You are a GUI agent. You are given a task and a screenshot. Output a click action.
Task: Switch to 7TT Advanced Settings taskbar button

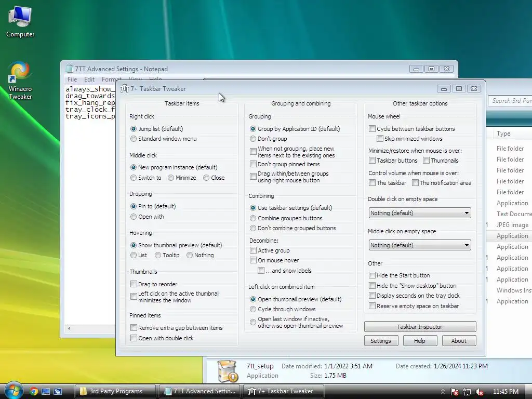[199, 391]
